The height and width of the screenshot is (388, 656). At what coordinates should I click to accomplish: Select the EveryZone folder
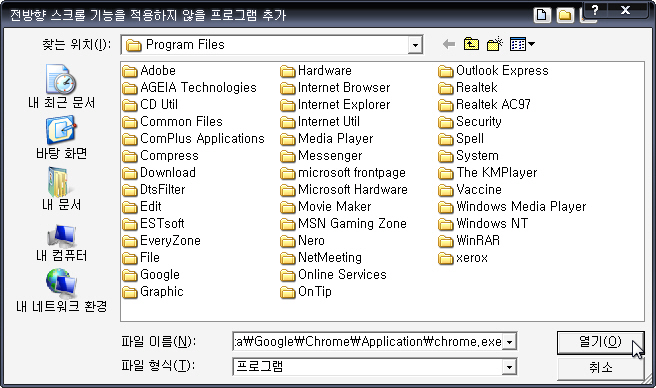tap(161, 241)
